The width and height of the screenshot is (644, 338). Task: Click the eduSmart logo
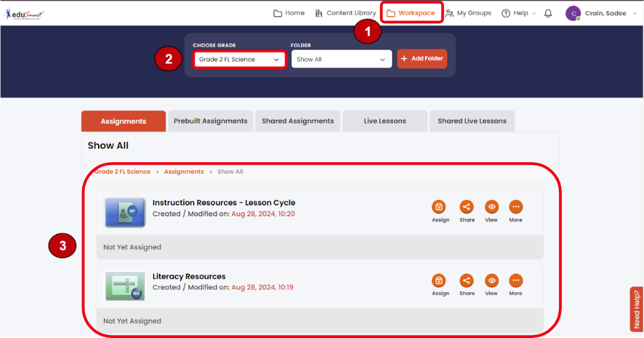tap(25, 13)
